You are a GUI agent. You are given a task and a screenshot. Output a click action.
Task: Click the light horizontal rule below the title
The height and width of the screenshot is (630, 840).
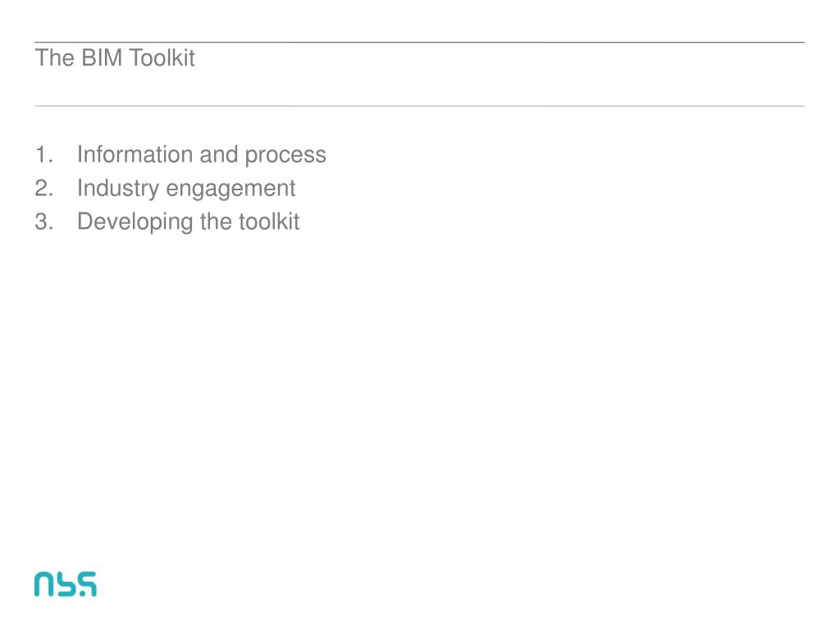click(x=419, y=106)
